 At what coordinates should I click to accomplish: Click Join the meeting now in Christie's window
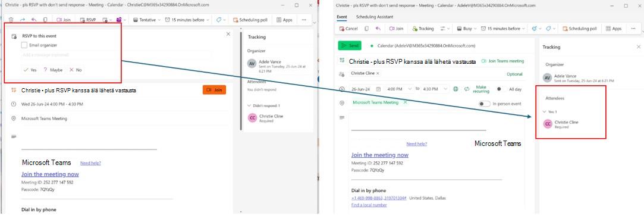[x=50, y=174]
